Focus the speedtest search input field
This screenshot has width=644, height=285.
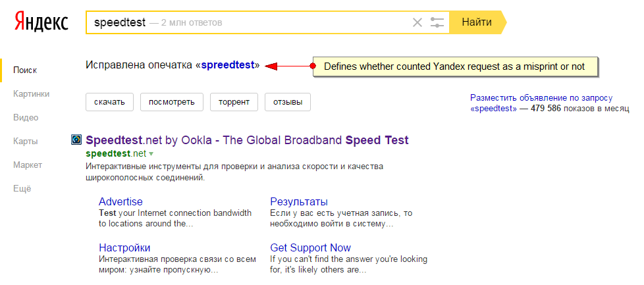point(248,22)
